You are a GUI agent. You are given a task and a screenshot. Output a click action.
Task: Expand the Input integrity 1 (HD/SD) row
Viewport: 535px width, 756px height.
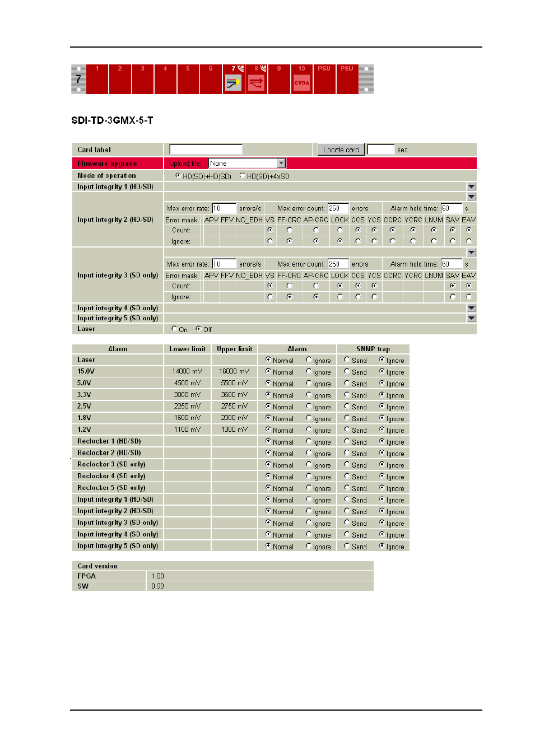472,186
